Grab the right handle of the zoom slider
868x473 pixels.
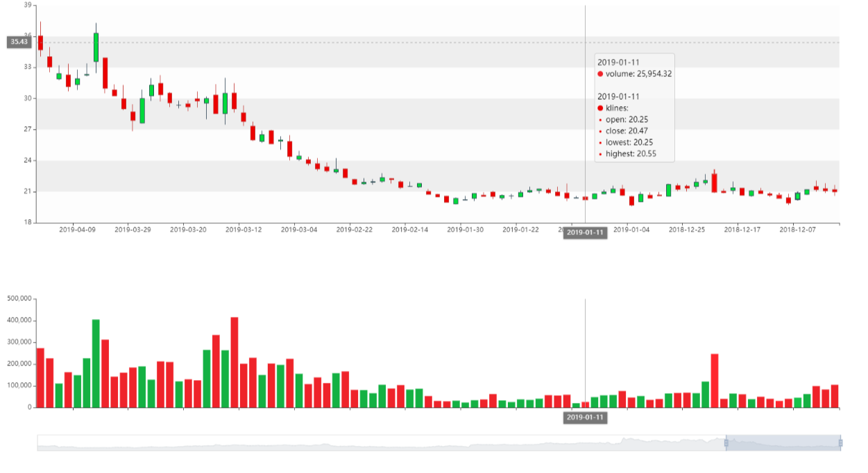pyautogui.click(x=840, y=443)
